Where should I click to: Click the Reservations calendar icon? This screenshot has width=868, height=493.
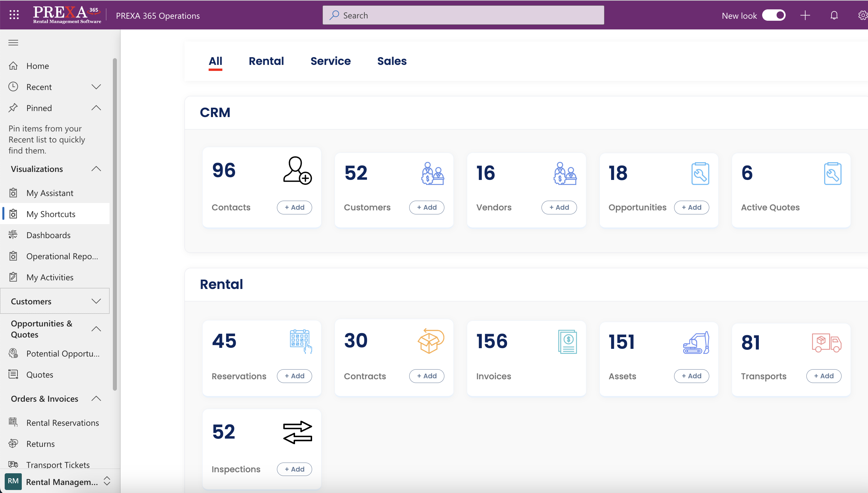click(x=300, y=341)
